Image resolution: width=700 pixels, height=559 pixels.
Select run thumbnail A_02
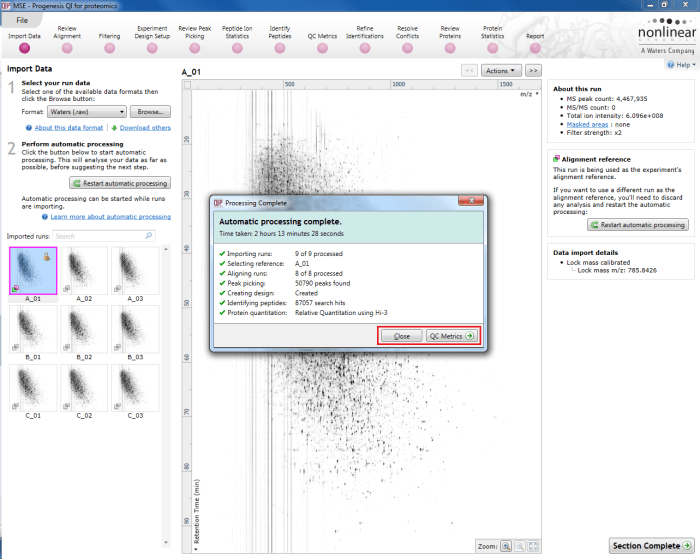(84, 271)
